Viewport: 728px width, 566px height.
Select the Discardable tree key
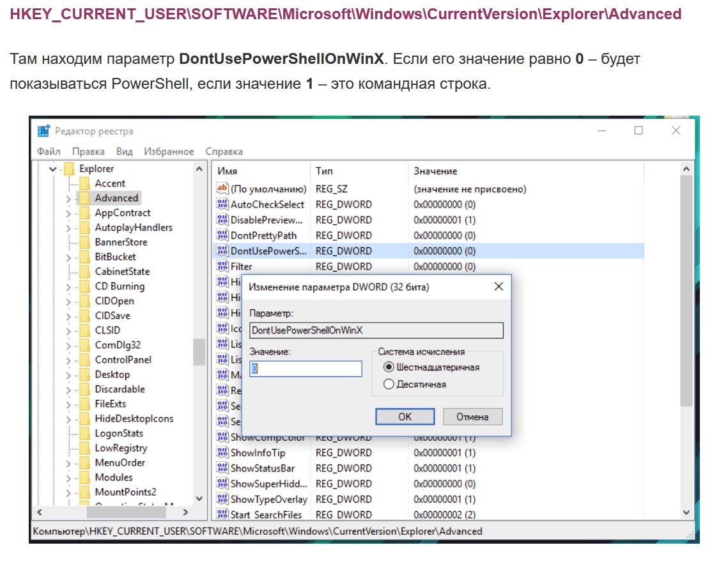(x=120, y=389)
